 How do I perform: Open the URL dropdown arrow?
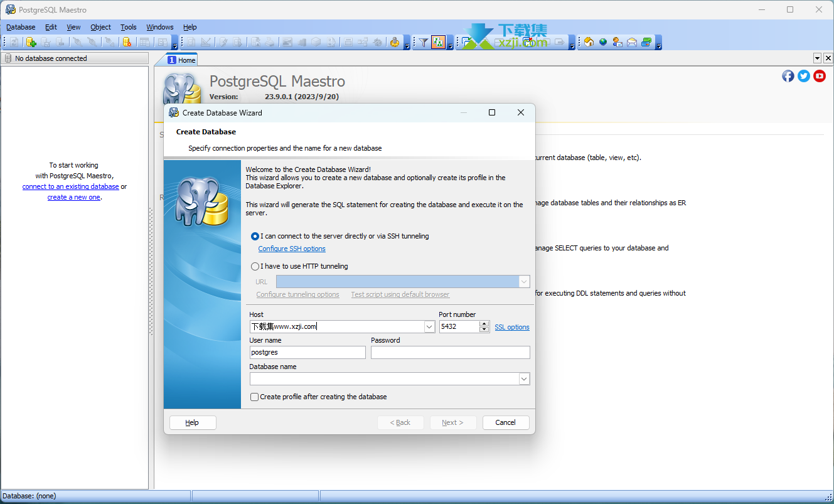[x=524, y=282]
